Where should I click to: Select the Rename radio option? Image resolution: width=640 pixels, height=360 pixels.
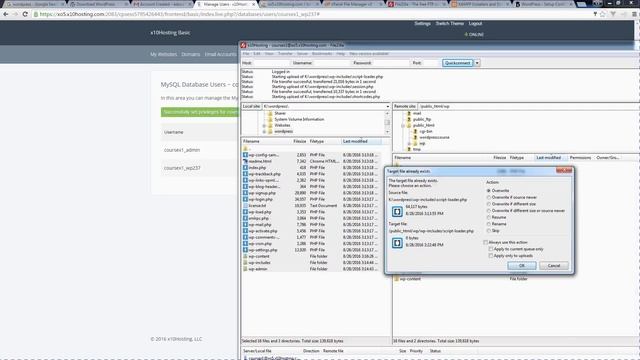pyautogui.click(x=489, y=224)
